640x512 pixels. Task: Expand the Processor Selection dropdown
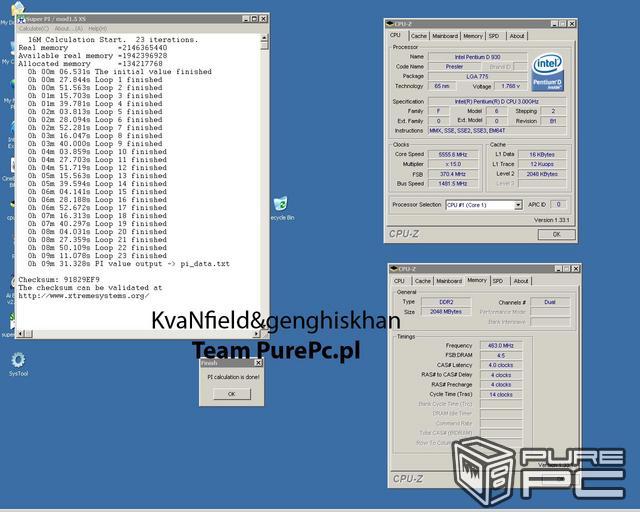pyautogui.click(x=518, y=205)
